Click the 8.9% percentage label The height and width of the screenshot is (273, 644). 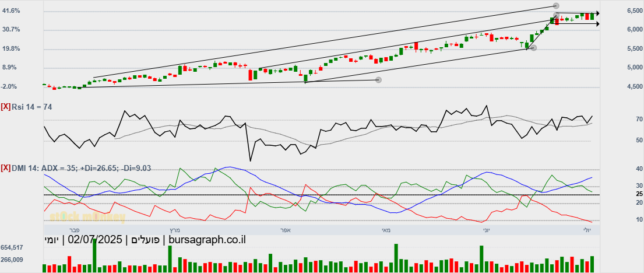coord(10,68)
